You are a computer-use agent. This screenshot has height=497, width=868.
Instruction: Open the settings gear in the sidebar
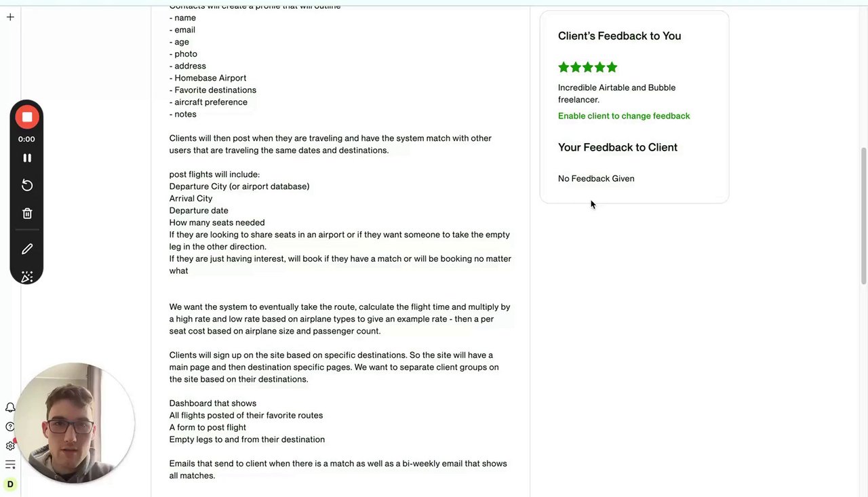point(10,445)
